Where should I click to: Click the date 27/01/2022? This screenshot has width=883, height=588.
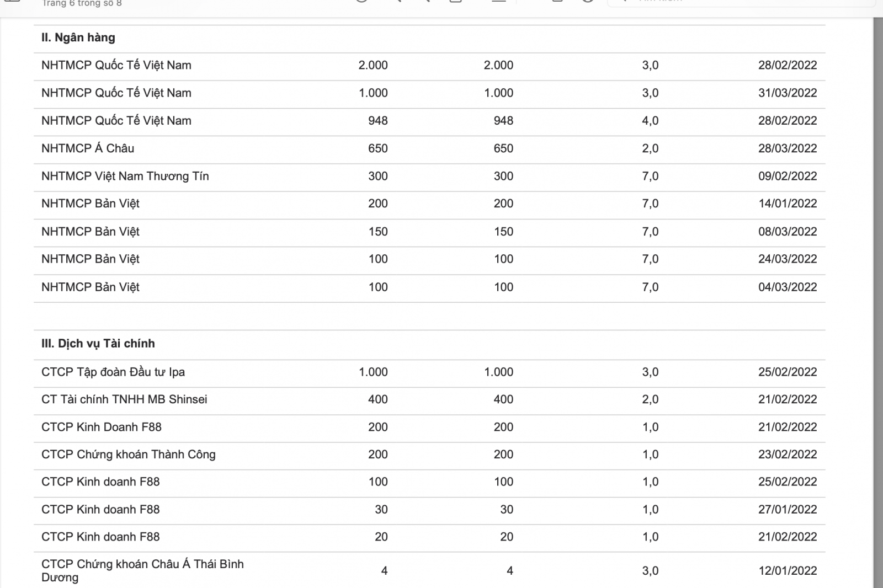point(788,510)
